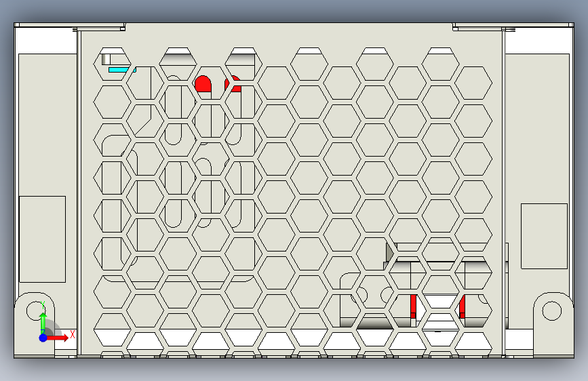This screenshot has width=588, height=381.
Task: Select the rectangular cutout on the right side panel
Action: pyautogui.click(x=544, y=236)
